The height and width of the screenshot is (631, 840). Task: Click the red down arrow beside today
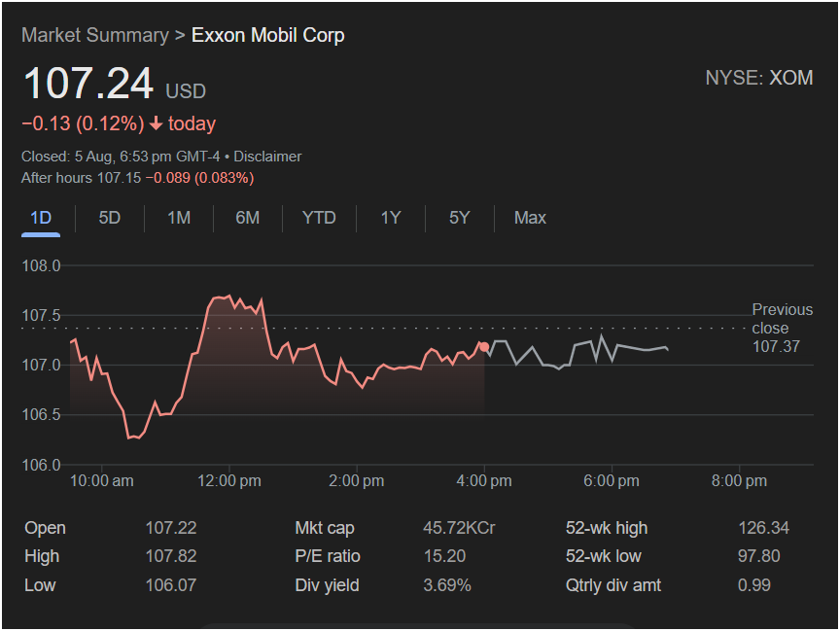click(156, 124)
